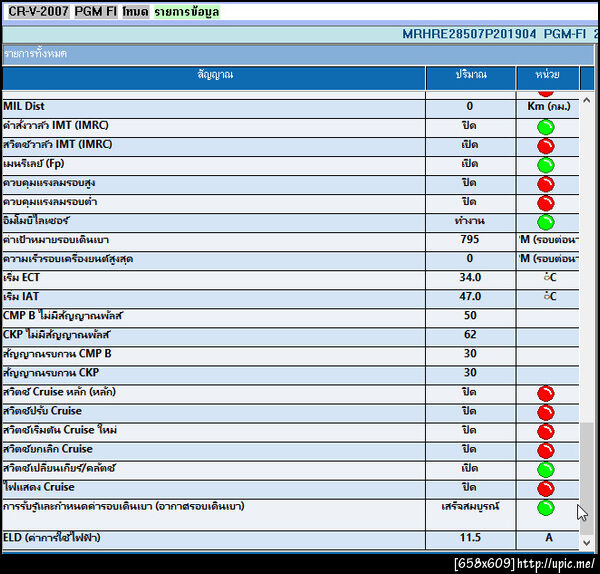Viewport: 600px width, 574px height.
Task: Click the ELD unit A cell
Action: click(x=549, y=538)
